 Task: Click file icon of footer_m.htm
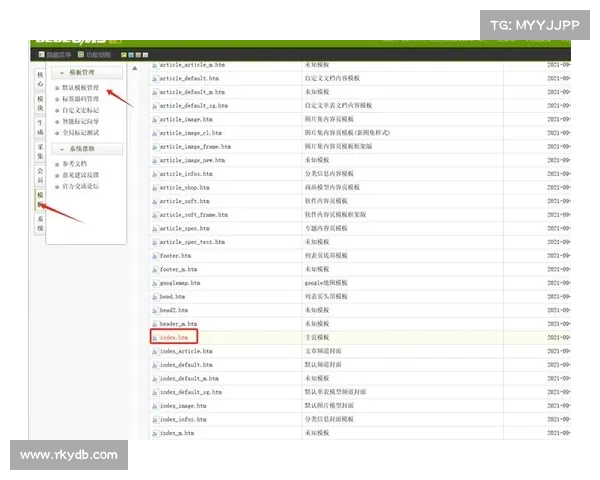pos(155,270)
